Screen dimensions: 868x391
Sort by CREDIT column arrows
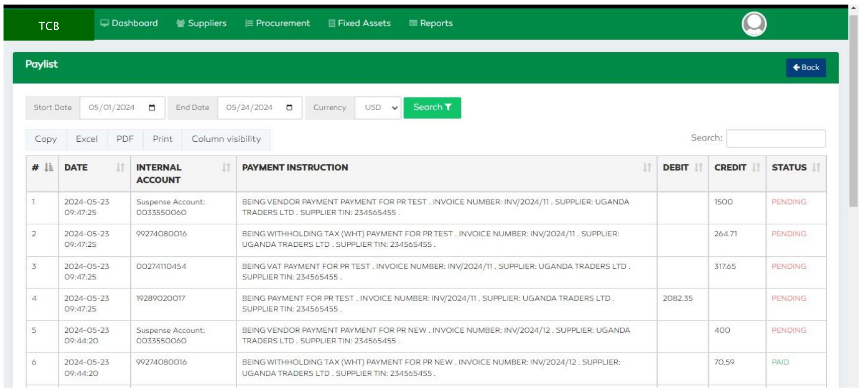point(756,167)
